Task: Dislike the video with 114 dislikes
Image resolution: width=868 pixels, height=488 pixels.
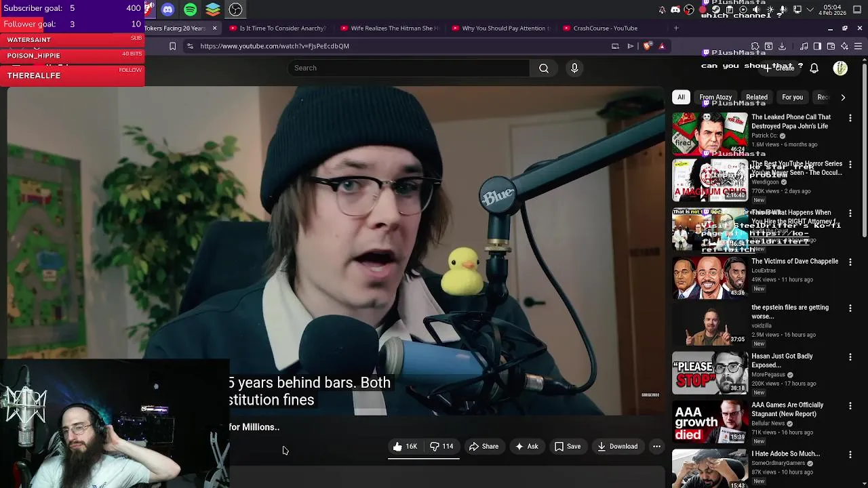Action: pos(441,447)
